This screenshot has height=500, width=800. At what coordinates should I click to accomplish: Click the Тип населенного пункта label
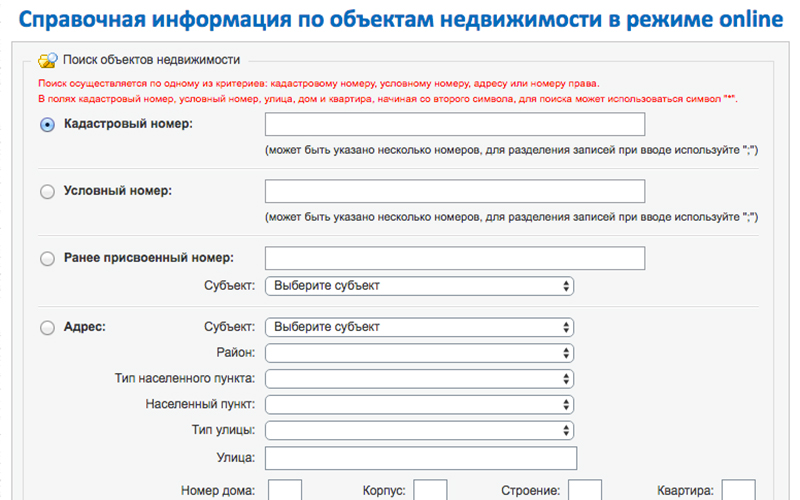(x=185, y=379)
